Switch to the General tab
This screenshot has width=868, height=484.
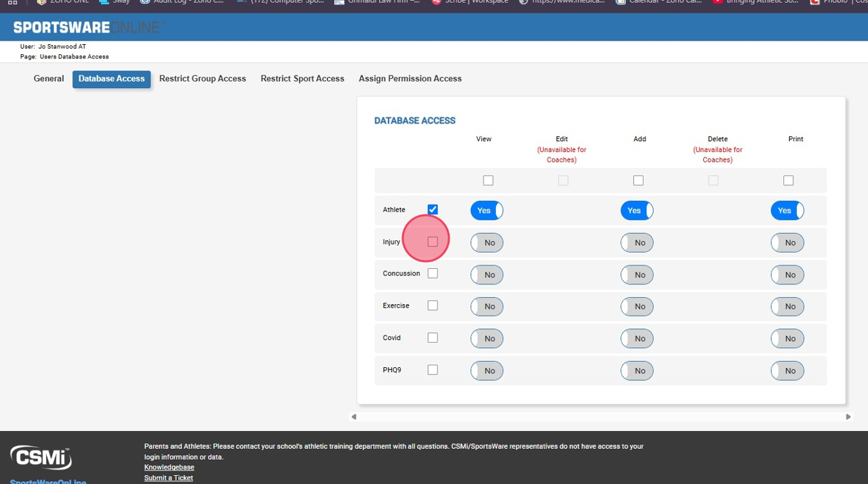(x=49, y=79)
